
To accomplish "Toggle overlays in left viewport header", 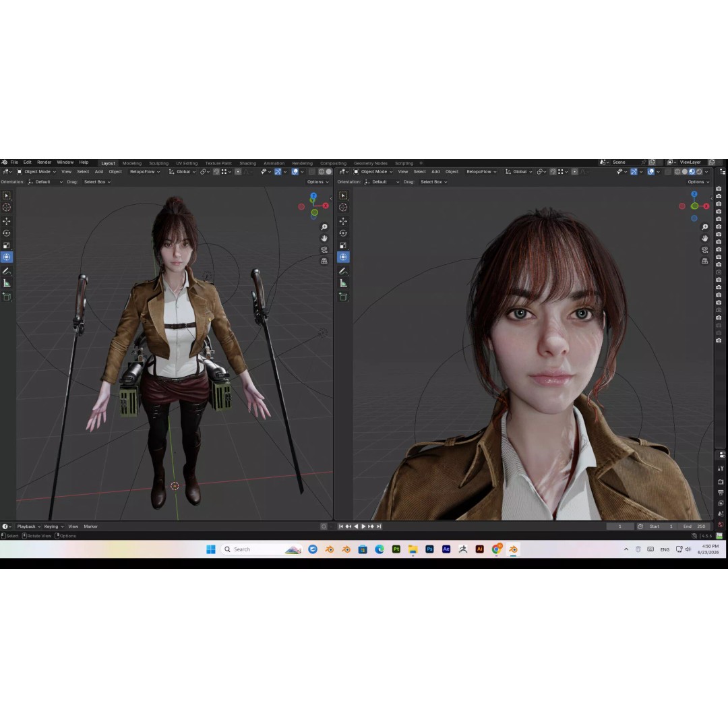I will pos(295,172).
